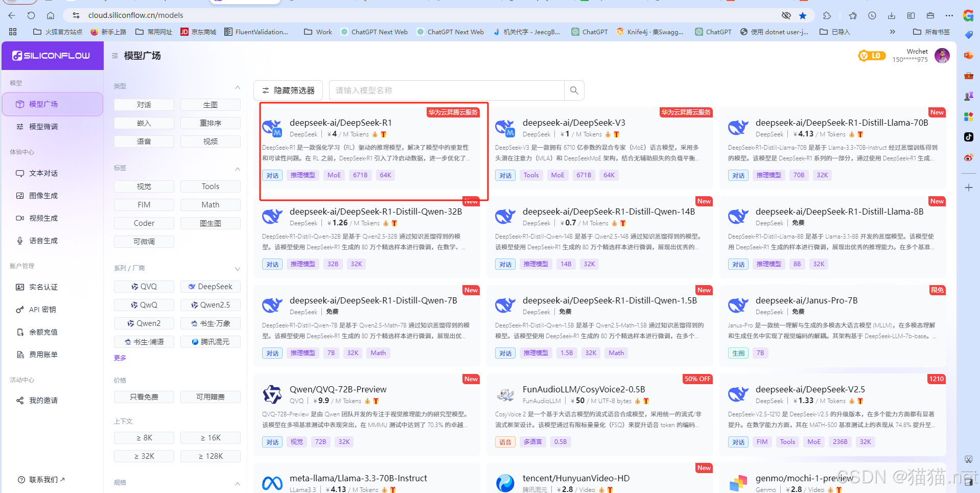Toggle the 生图 type filter
The image size is (980, 493).
tap(211, 105)
